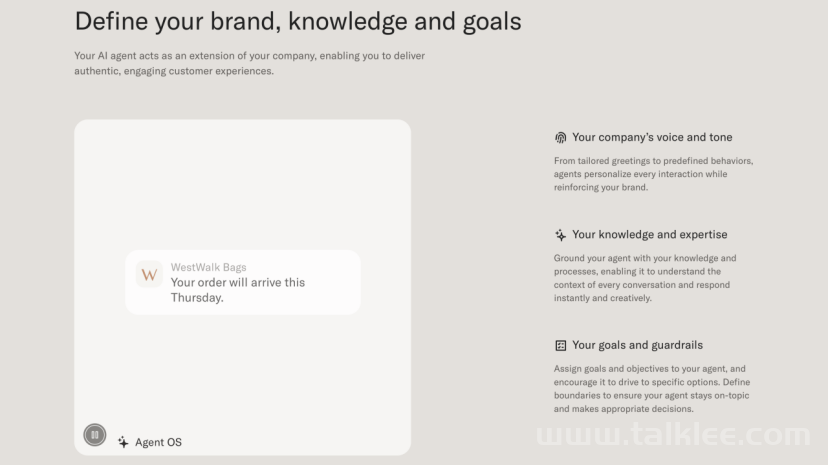Click the www.talklee.com watermark

[673, 435]
